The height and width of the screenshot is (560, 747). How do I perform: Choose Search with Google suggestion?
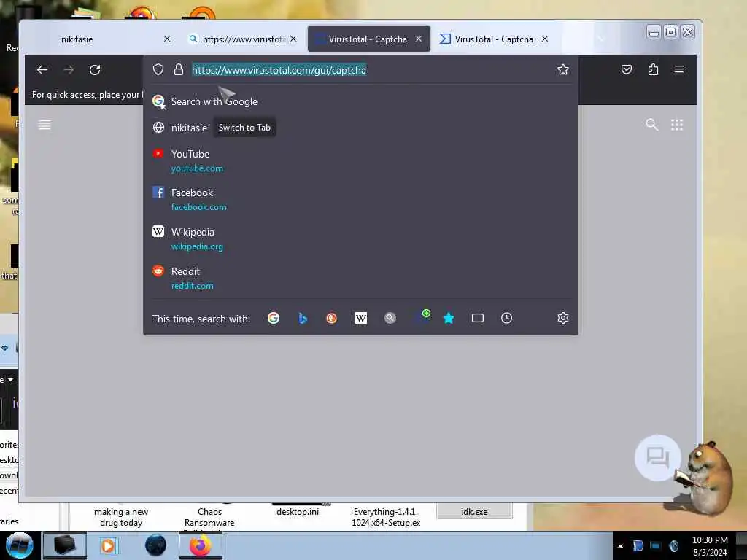(360, 101)
